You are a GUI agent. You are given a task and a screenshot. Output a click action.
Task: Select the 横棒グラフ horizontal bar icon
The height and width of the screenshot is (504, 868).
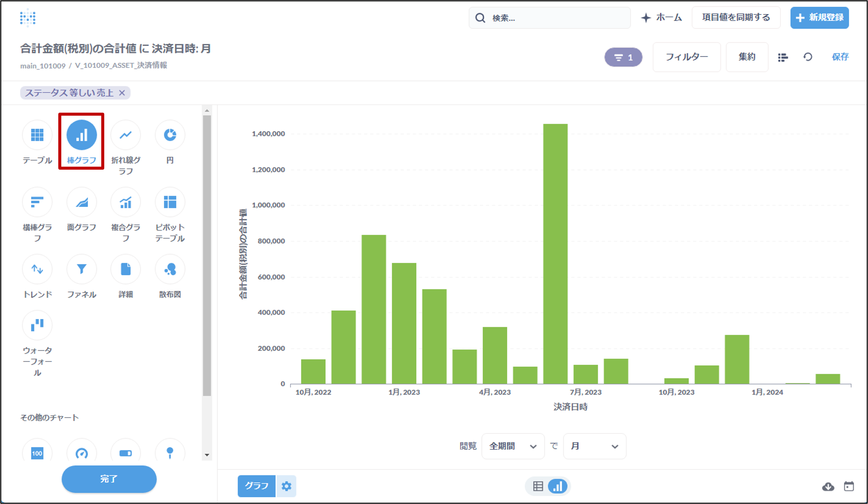tap(37, 202)
